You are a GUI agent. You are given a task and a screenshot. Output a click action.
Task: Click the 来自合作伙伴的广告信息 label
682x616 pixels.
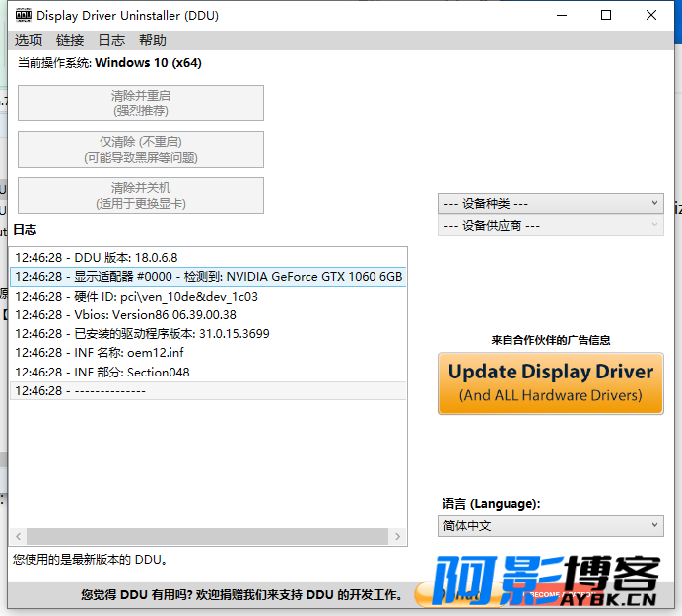click(551, 340)
